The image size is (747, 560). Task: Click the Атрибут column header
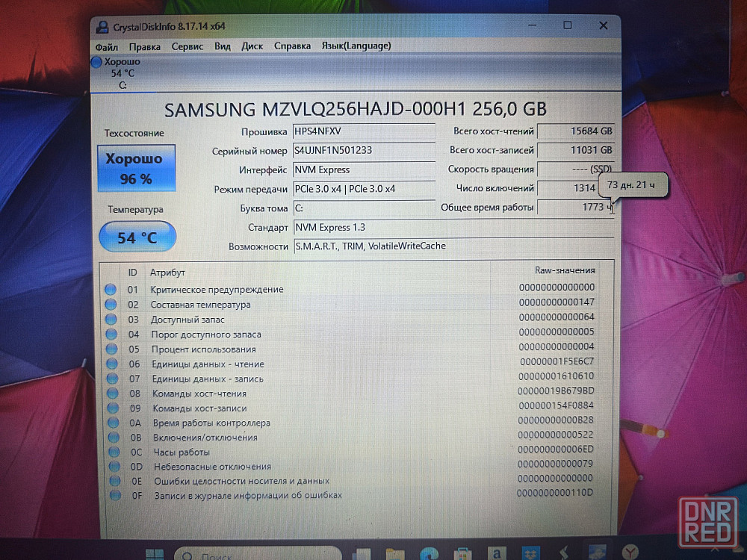(167, 273)
